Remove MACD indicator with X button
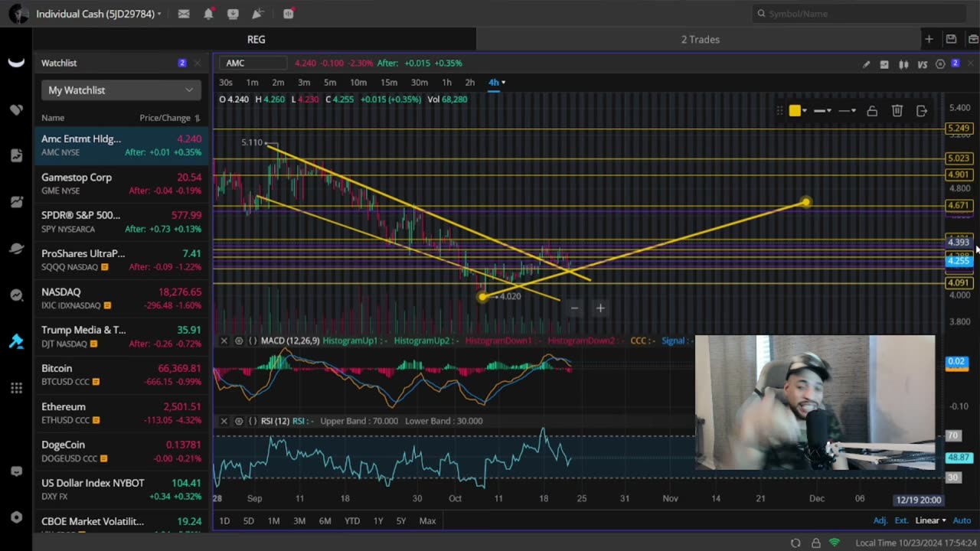Viewport: 980px width, 551px height. click(224, 341)
